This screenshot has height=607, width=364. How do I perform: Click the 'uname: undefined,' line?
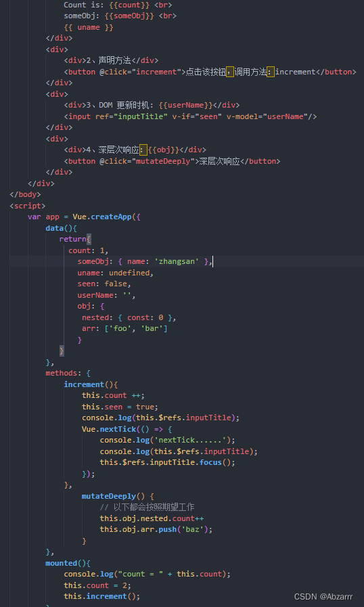click(x=116, y=273)
